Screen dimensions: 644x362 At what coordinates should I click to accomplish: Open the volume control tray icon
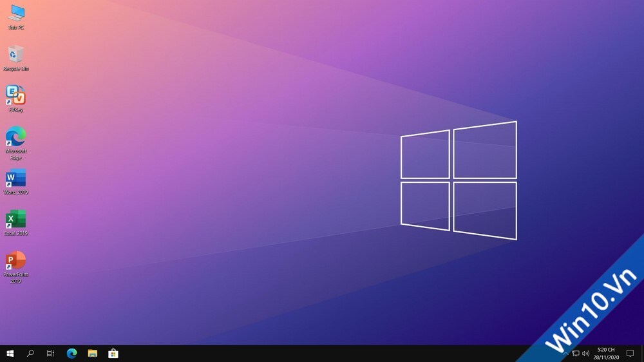[585, 354]
